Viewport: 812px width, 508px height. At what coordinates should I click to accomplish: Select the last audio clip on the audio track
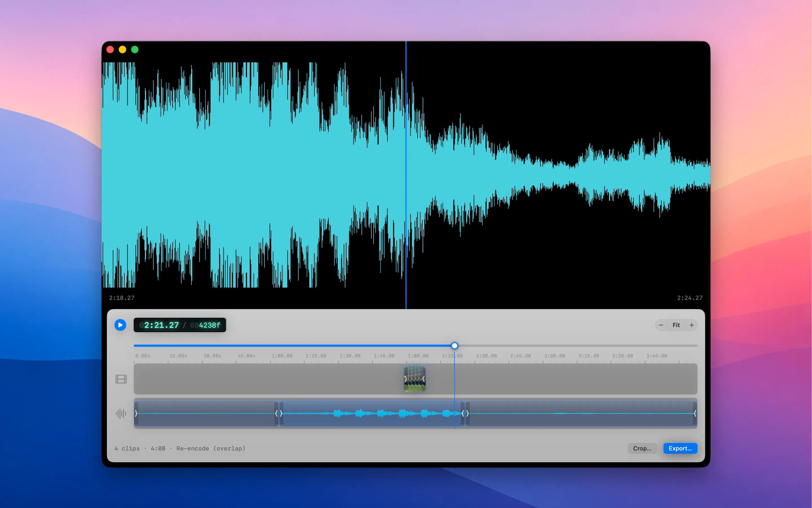coord(581,413)
